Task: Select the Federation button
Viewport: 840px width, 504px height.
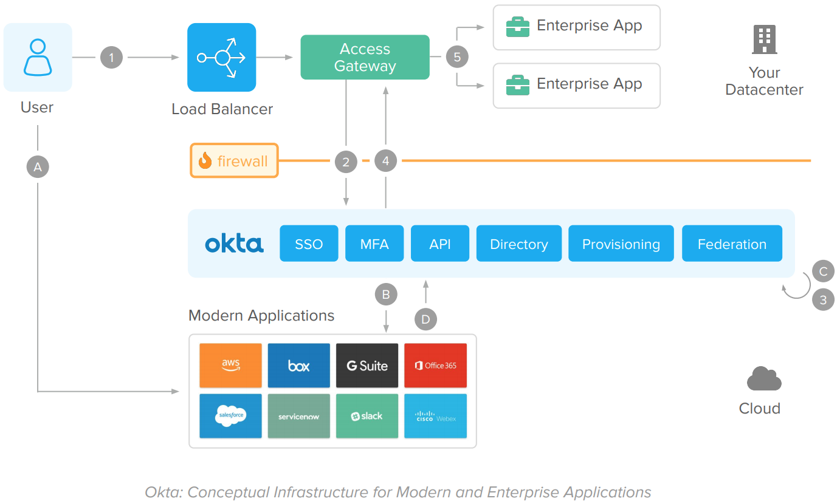Action: [x=732, y=244]
